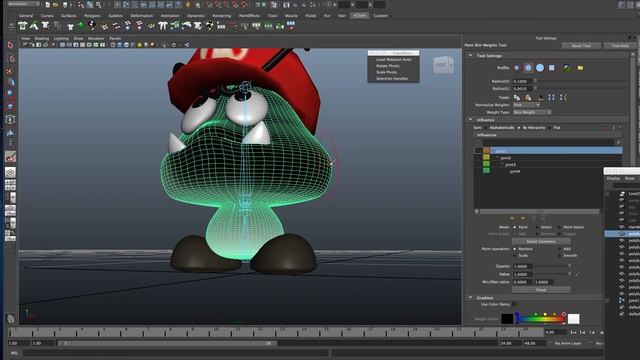Choose Add paint operation
The image size is (640, 360).
[559, 249]
